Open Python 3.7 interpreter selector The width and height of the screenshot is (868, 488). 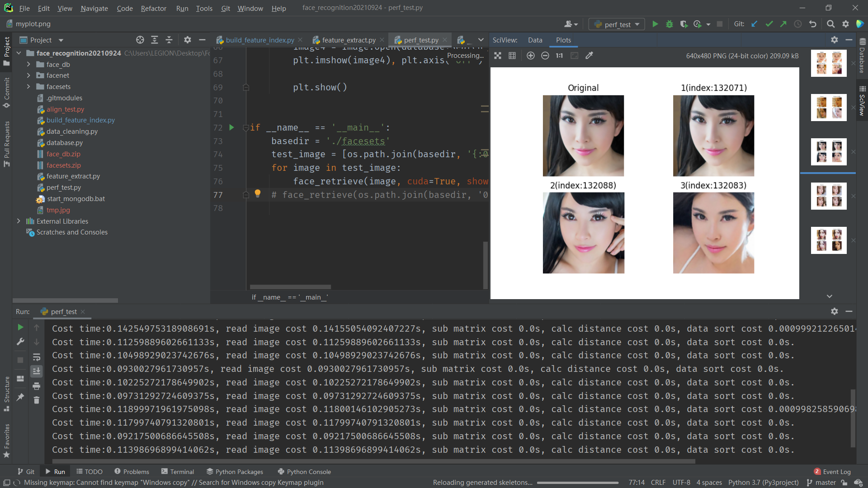coord(763,482)
